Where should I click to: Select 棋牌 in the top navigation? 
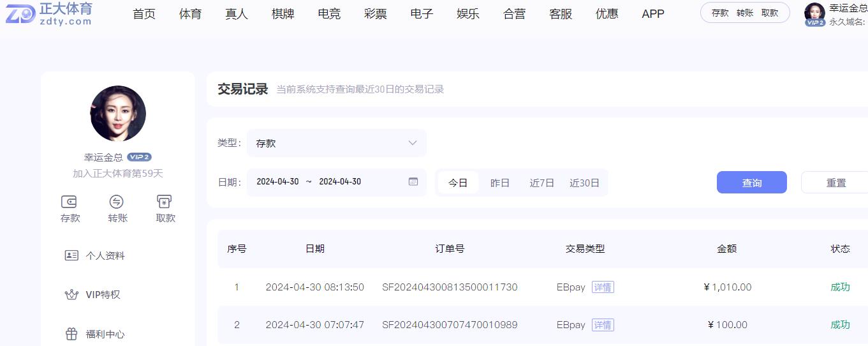tap(283, 14)
